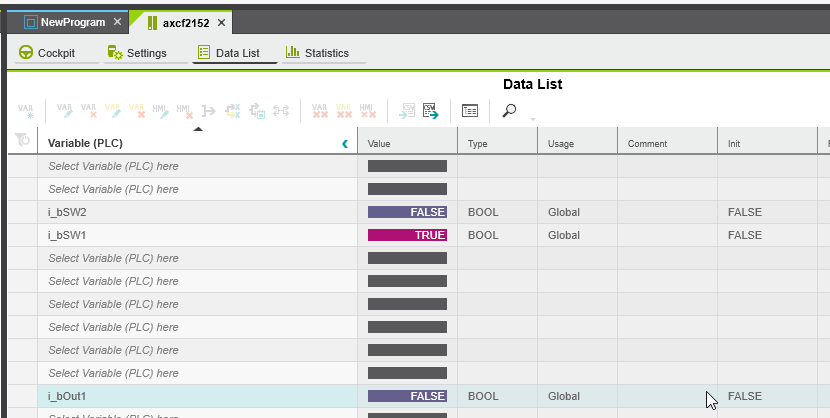
Task: Open the Cockpit view
Action: pos(57,53)
